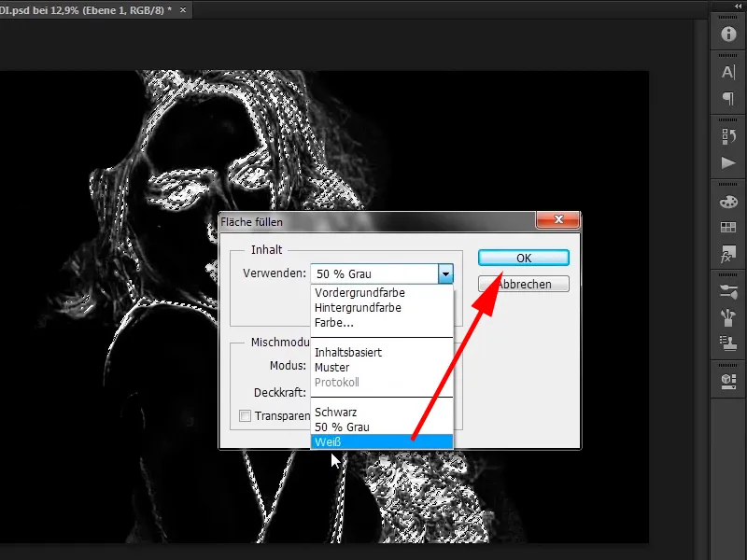The height and width of the screenshot is (560, 747).
Task: Open the Character panel icon
Action: [x=728, y=73]
